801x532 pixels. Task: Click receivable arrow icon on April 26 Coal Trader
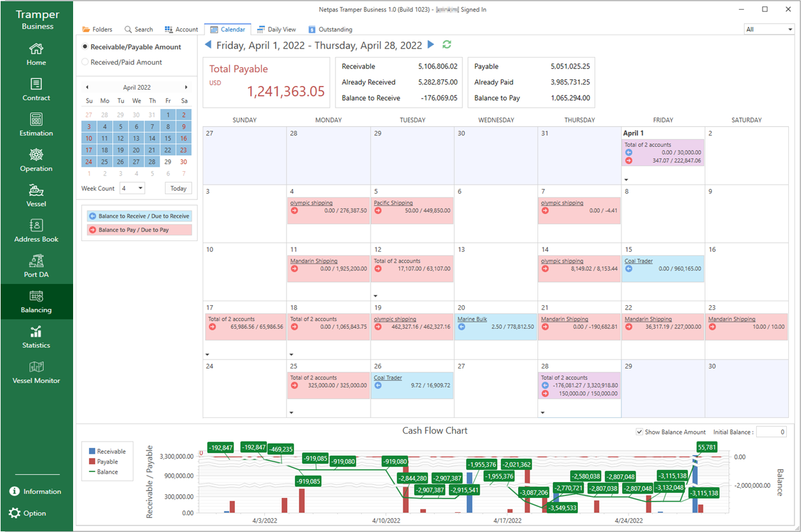(378, 385)
